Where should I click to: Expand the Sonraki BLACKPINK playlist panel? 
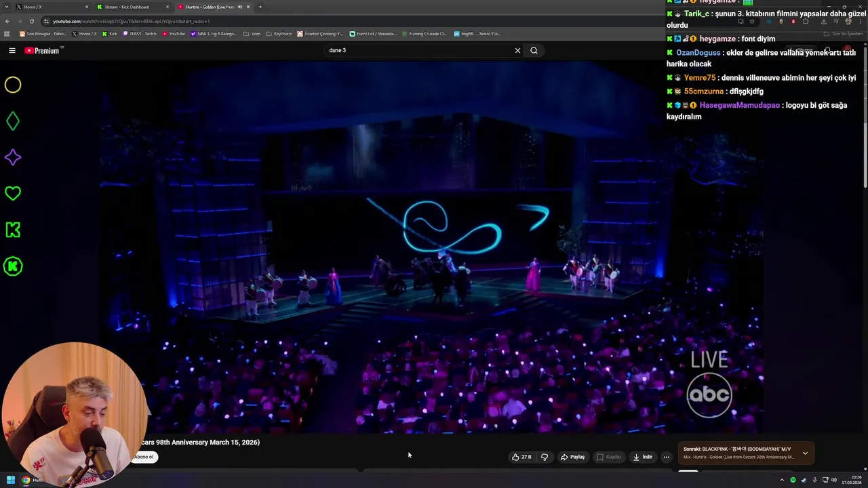pos(805,453)
